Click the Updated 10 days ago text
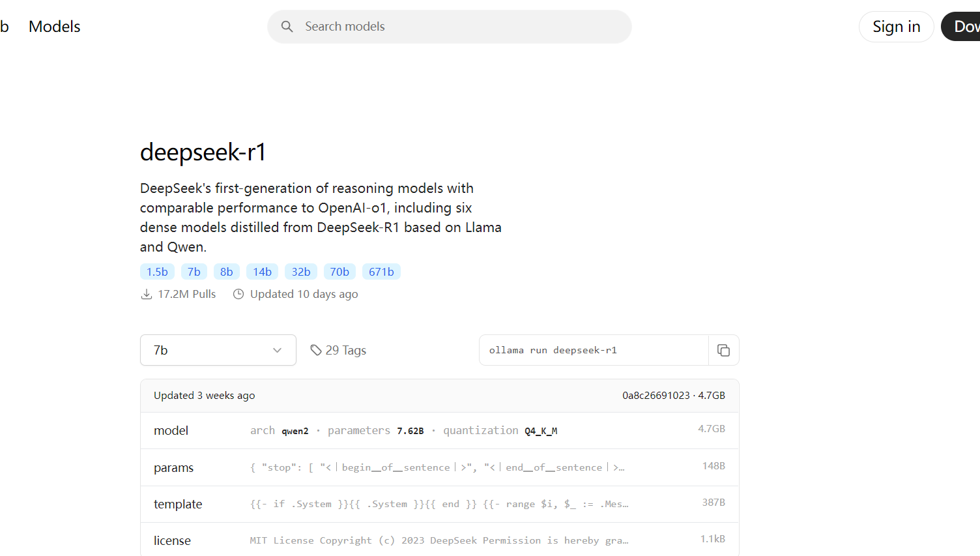Image resolution: width=980 pixels, height=556 pixels. coord(304,294)
